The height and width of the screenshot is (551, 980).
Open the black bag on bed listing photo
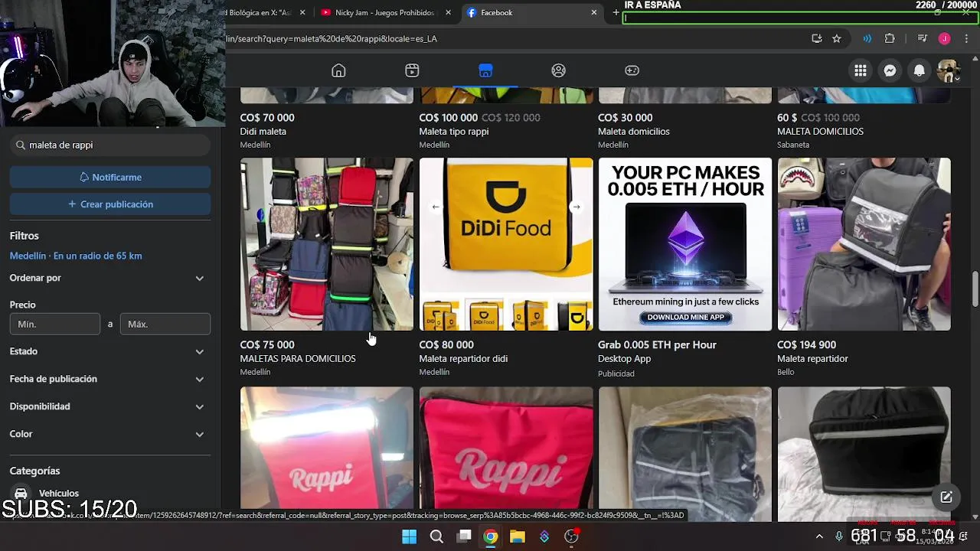tap(864, 448)
